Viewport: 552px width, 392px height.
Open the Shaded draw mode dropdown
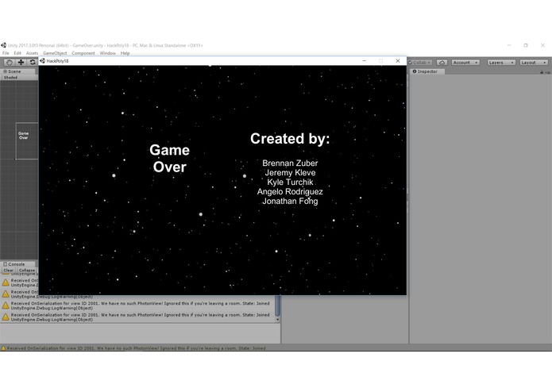[x=18, y=77]
